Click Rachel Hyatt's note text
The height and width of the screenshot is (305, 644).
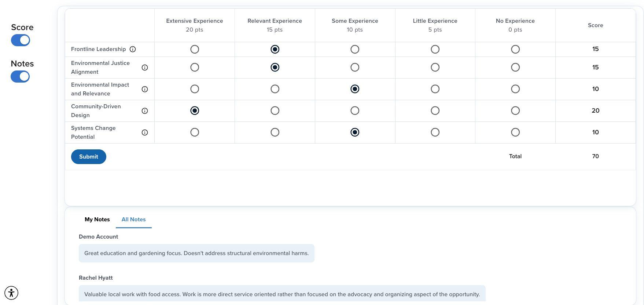(x=282, y=294)
